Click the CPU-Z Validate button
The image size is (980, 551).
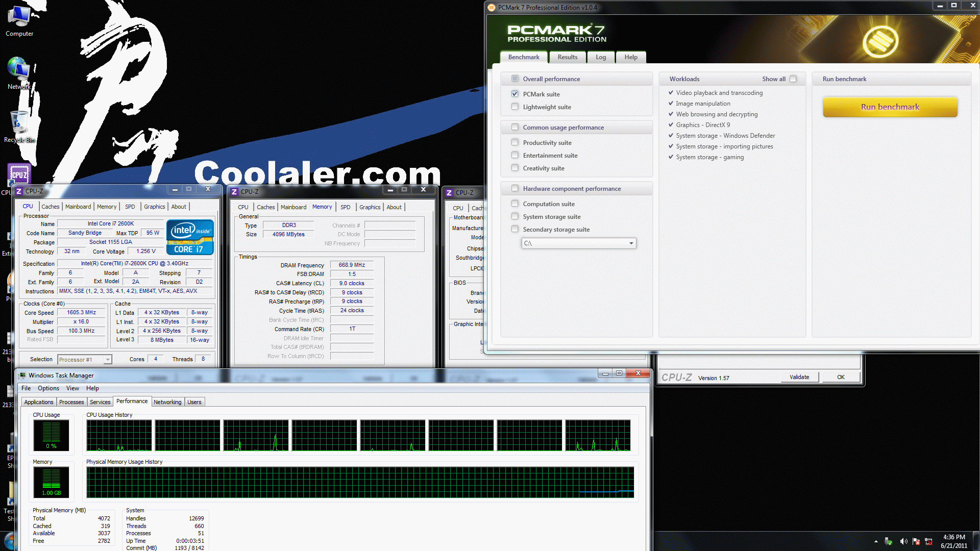tap(799, 377)
